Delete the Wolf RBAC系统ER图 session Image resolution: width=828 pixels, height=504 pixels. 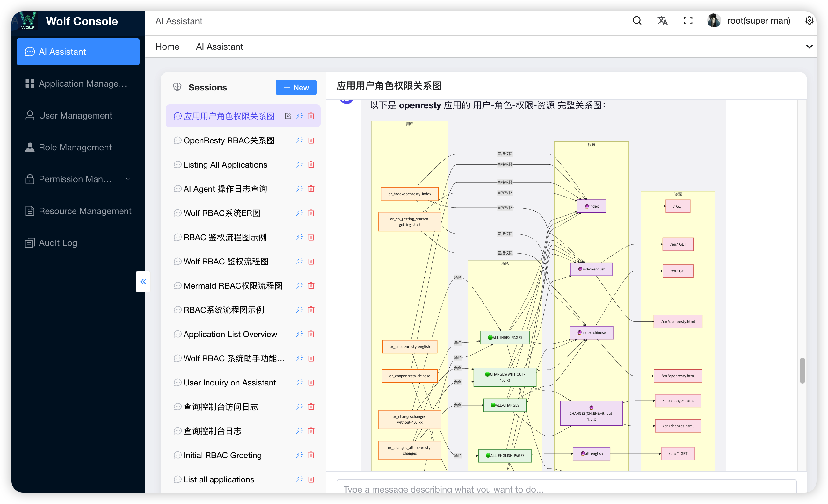tap(311, 213)
